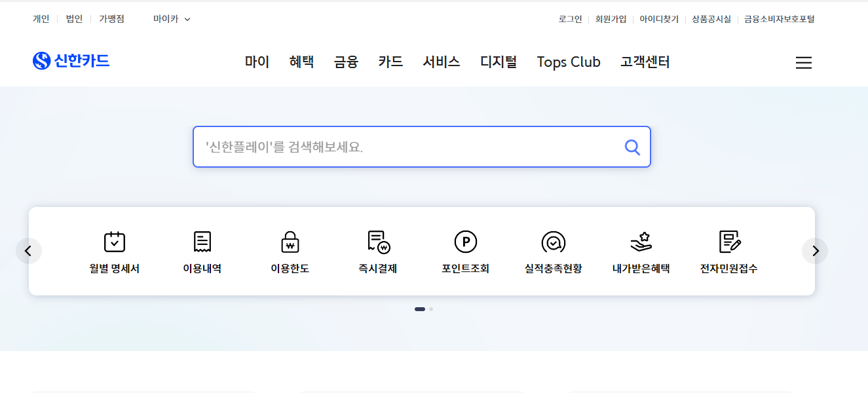Open the 이용한도 lock icon
868x393 pixels.
[290, 242]
